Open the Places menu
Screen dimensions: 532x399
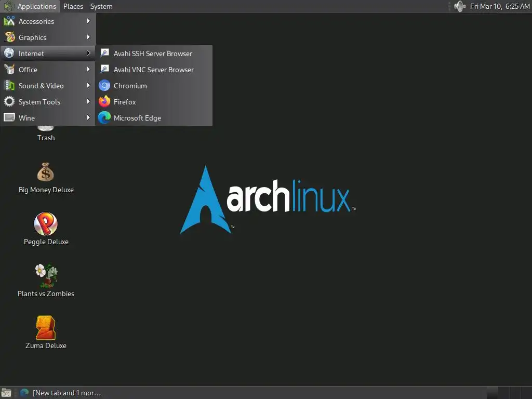pos(73,6)
